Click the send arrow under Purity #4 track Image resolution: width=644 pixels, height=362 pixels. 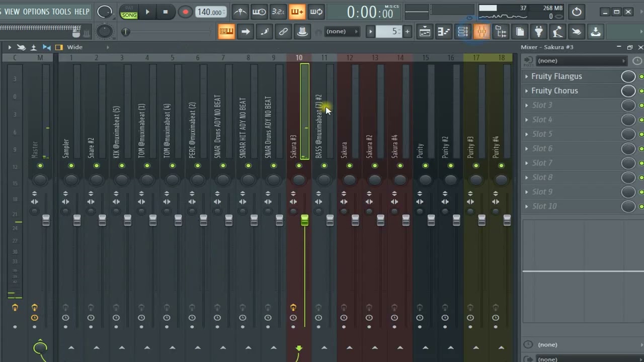click(501, 347)
